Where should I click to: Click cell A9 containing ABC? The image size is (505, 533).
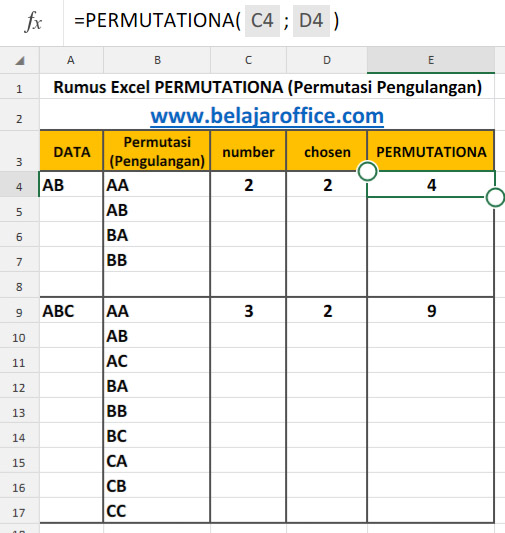[x=71, y=310]
